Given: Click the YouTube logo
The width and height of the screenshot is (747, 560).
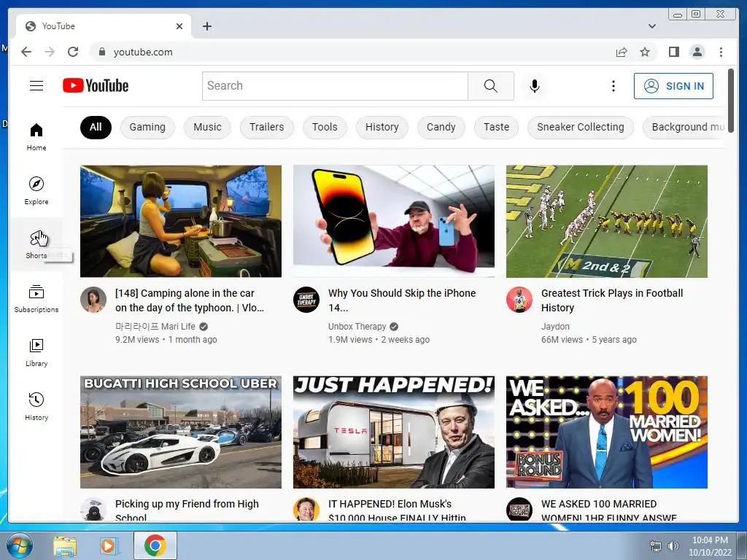Looking at the screenshot, I should (96, 86).
